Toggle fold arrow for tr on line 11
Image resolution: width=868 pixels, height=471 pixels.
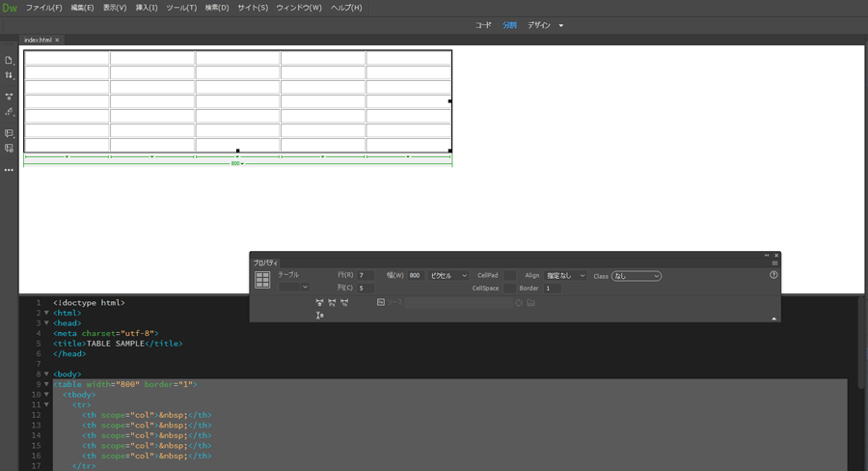point(46,404)
